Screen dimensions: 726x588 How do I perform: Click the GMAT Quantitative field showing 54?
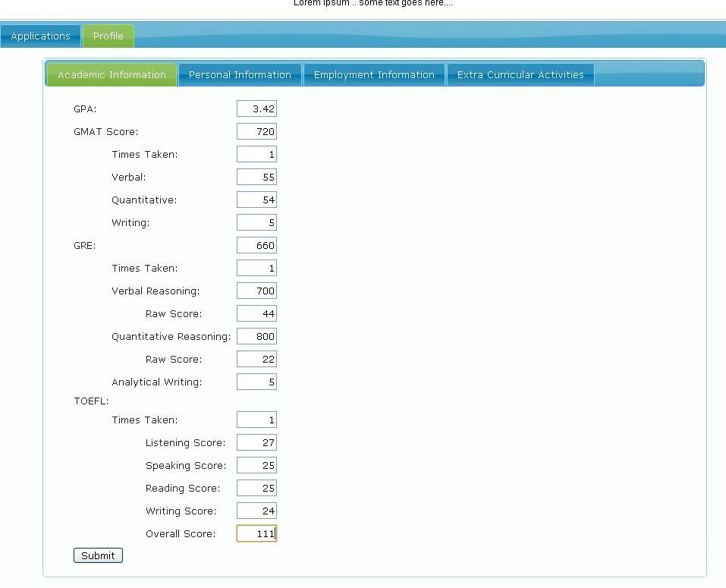(256, 200)
